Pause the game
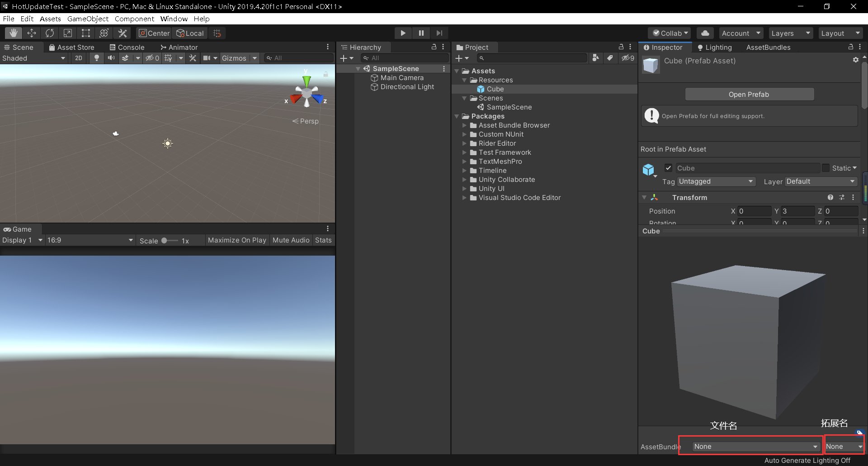Viewport: 868px width, 466px height. point(421,33)
